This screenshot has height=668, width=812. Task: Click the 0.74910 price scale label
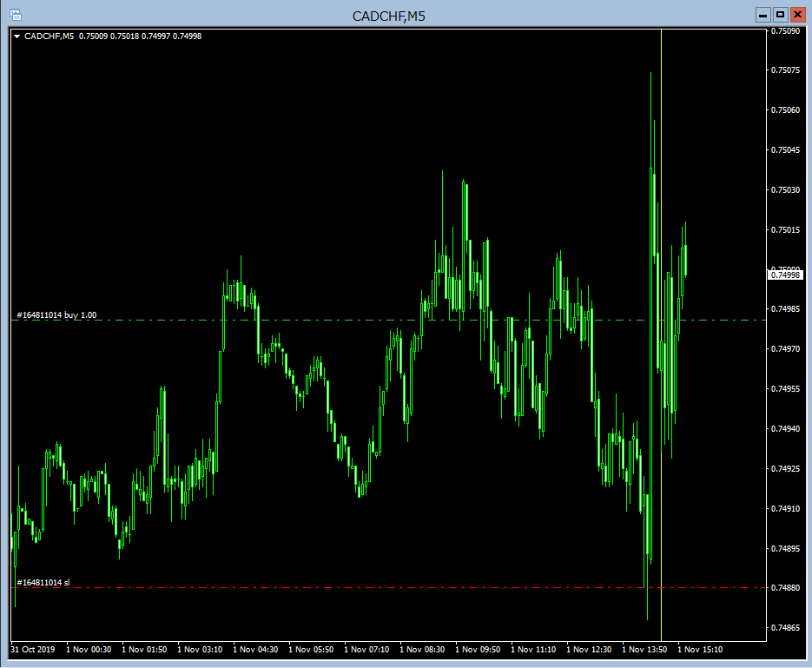coord(785,508)
